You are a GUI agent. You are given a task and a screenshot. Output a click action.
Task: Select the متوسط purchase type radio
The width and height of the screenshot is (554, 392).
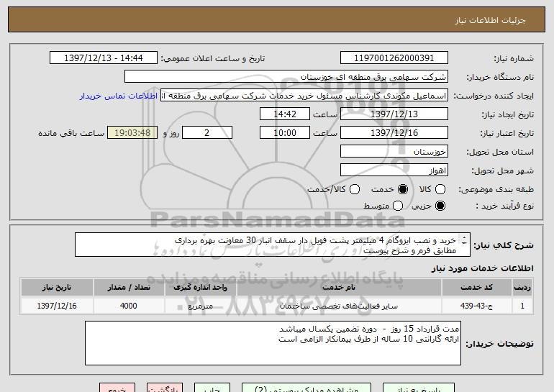click(397, 206)
